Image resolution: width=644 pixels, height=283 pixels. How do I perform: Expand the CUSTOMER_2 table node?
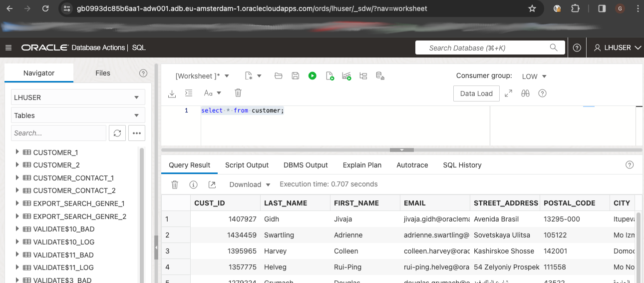click(17, 164)
